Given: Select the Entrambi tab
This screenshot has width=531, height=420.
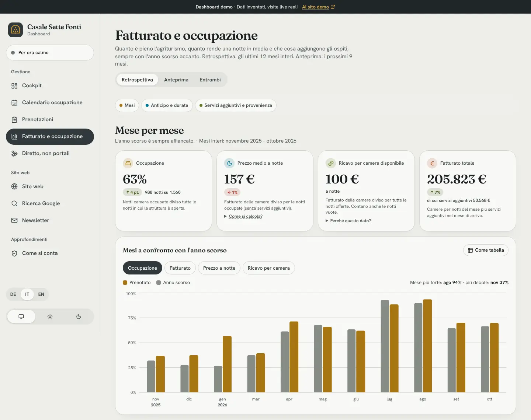Looking at the screenshot, I should pos(210,80).
